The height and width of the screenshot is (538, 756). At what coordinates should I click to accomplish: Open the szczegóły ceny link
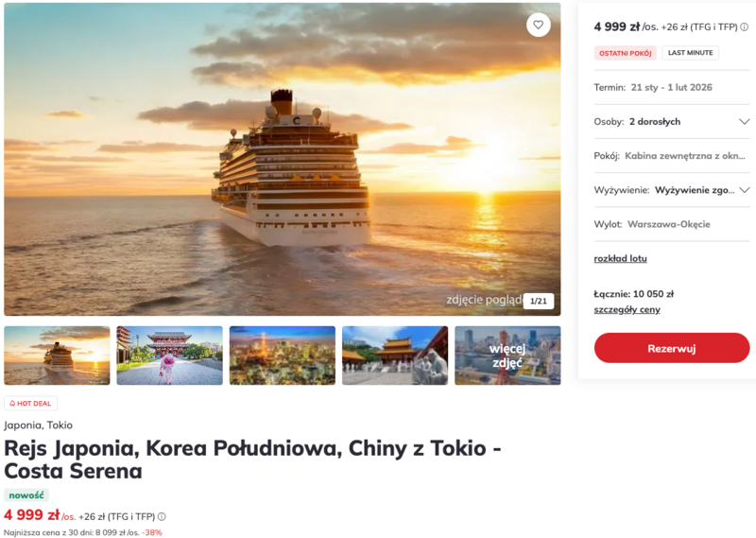627,309
